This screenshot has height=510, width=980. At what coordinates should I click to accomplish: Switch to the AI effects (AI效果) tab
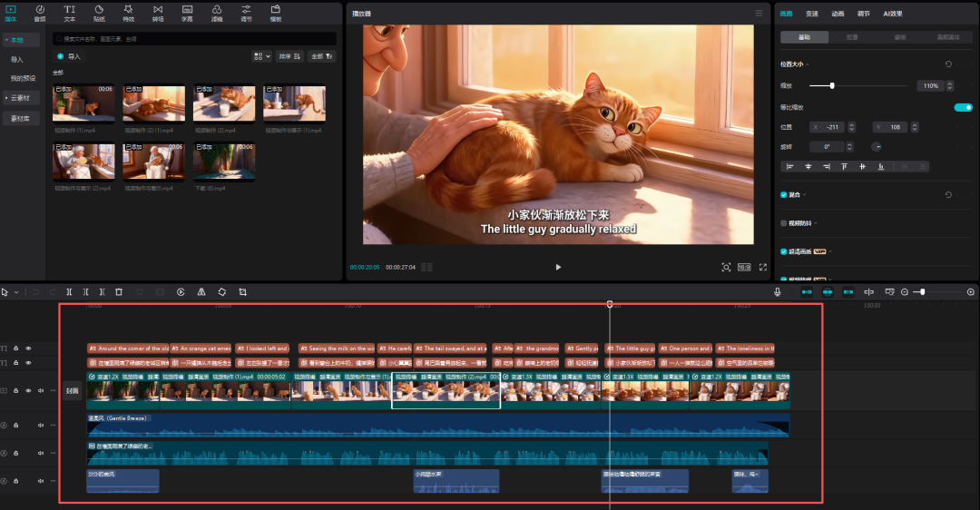(893, 13)
